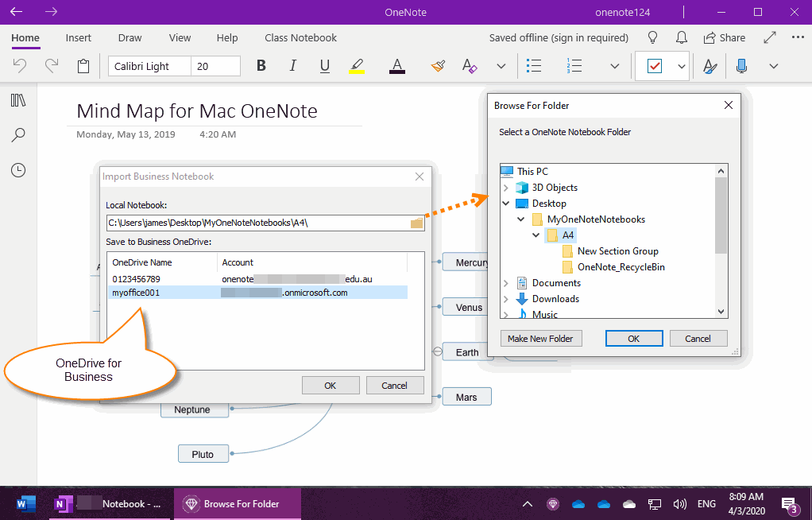
Task: Open the Draw tab
Action: (130, 38)
